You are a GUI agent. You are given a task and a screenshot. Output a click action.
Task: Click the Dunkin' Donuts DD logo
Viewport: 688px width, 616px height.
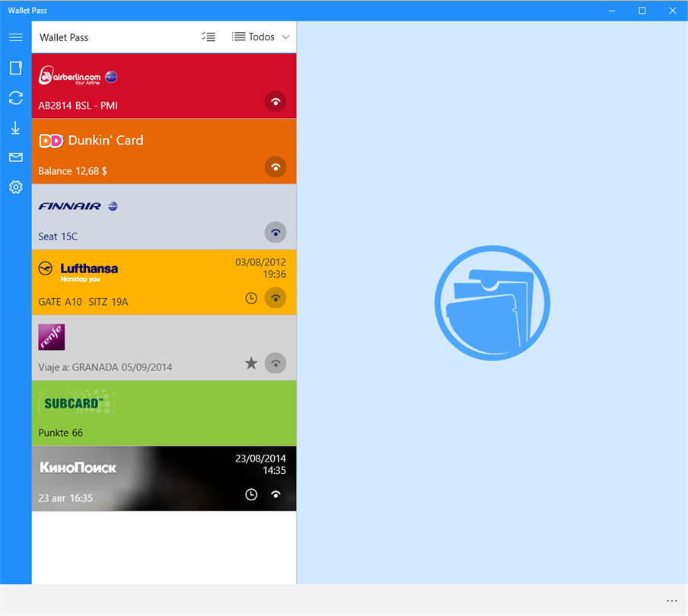click(x=51, y=141)
